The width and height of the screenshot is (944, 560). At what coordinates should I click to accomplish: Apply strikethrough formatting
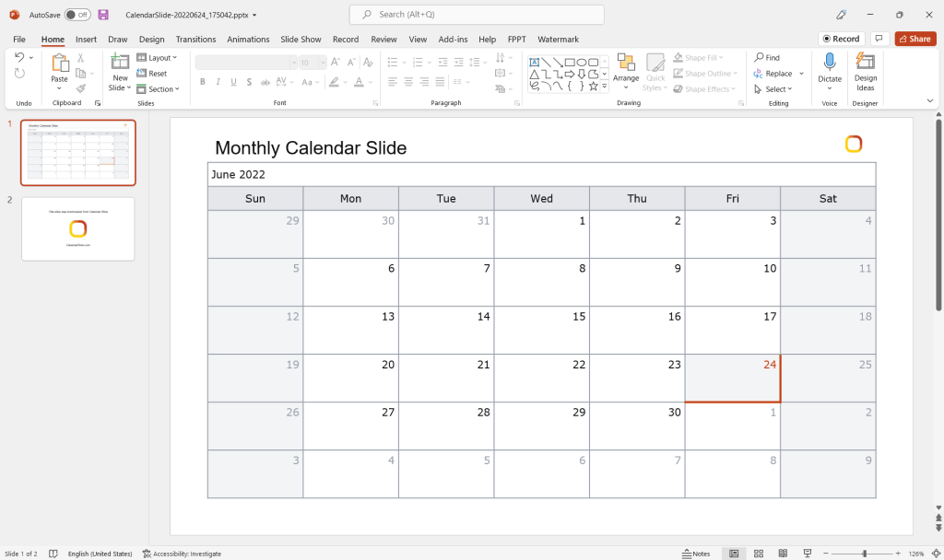point(249,81)
